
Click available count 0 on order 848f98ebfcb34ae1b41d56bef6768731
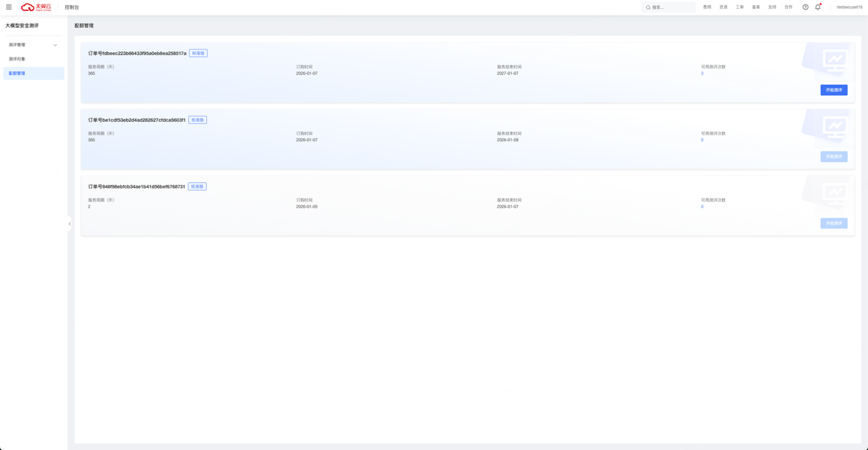702,206
